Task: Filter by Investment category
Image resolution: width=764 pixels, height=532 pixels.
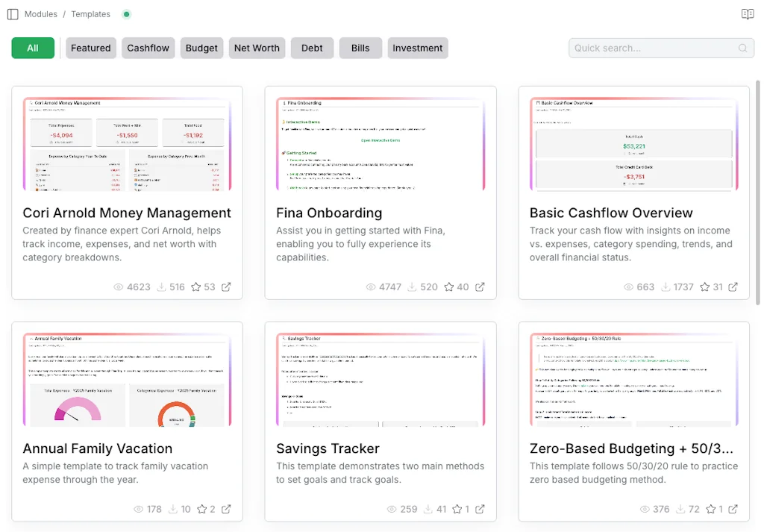Action: click(x=417, y=48)
